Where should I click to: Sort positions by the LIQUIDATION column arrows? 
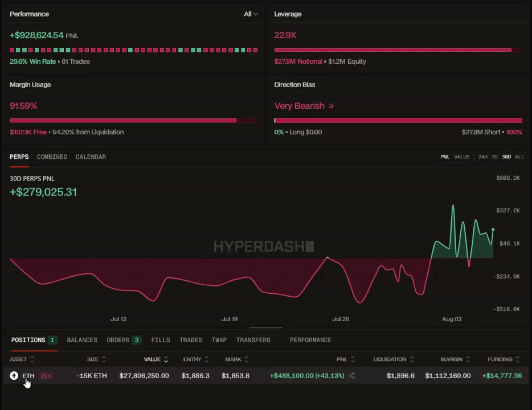412,359
